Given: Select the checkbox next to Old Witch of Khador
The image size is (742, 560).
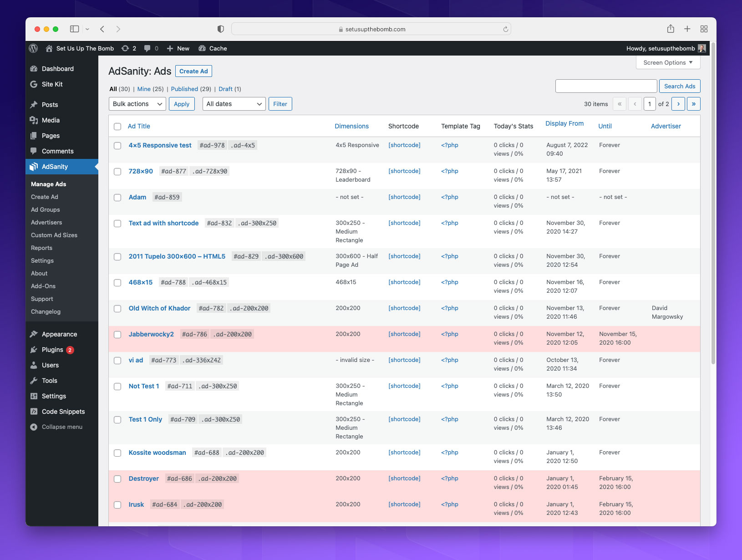Looking at the screenshot, I should (x=117, y=308).
